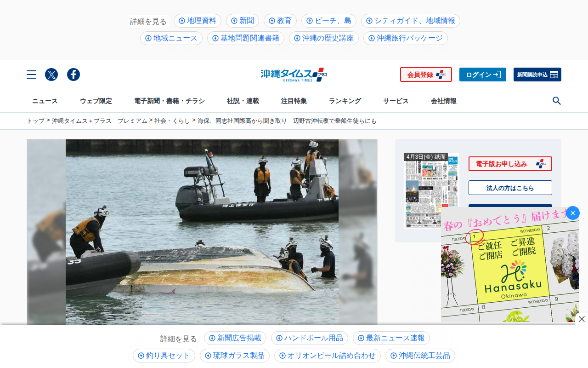Viewport: 588px width, 368px height.
Task: Click 沖縄タイムス＋プラス プレミアム breadcrumb
Action: click(x=100, y=121)
